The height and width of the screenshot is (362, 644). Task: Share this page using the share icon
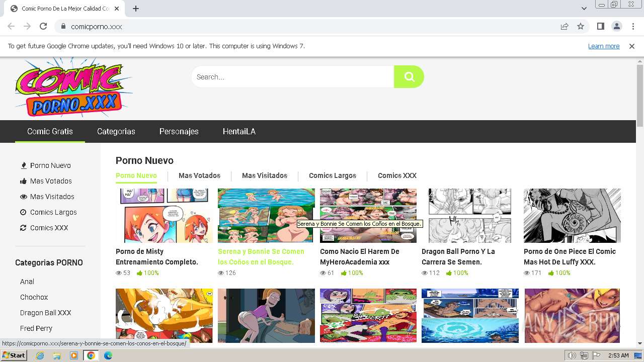click(565, 27)
